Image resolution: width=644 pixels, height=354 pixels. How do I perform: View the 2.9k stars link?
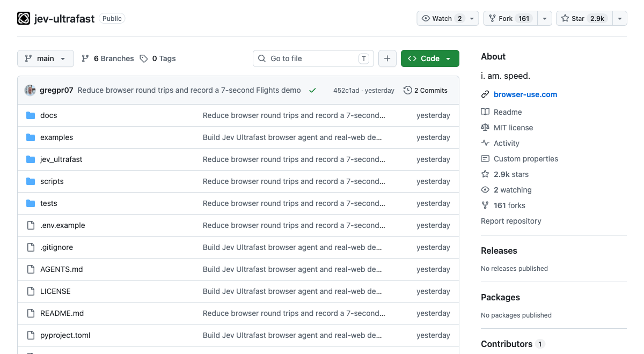(x=511, y=174)
